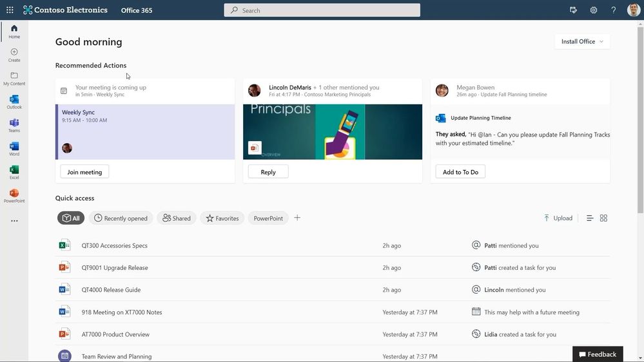Screen dimensions: 644x362
Task: Open PowerPoint from the sidebar
Action: point(14,196)
